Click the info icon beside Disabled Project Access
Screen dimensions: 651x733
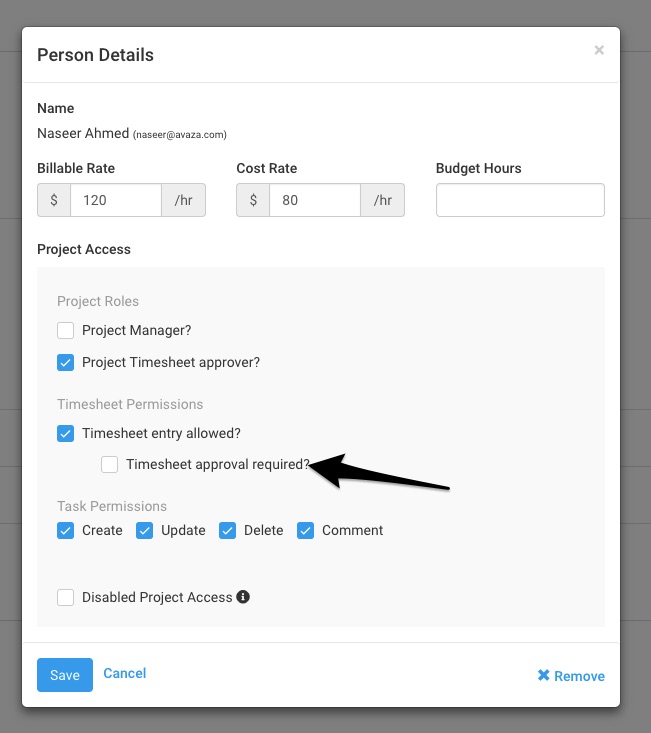[x=243, y=596]
